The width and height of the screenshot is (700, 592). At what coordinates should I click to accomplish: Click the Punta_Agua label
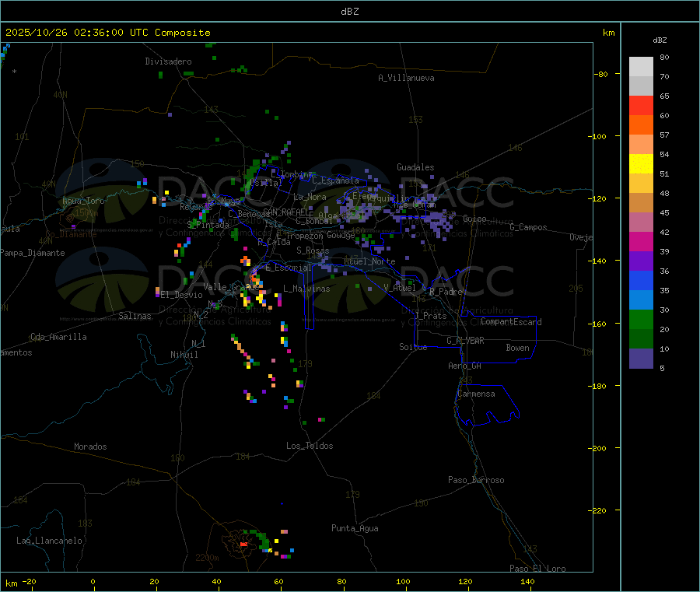(355, 528)
